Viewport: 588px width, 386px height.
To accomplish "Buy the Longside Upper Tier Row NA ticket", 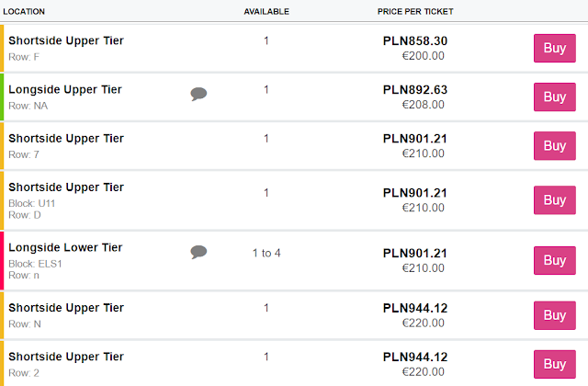I will 554,96.
